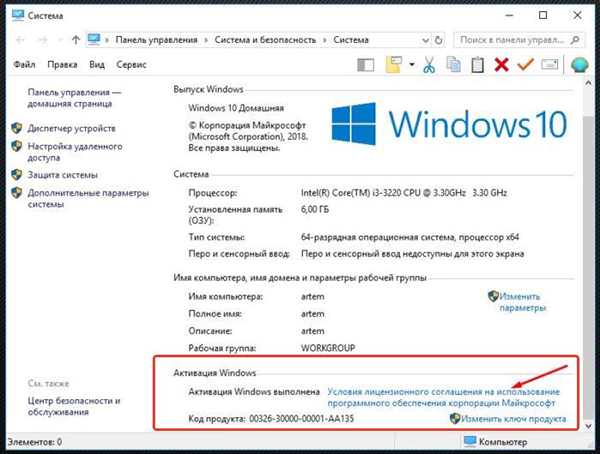Open Дополнительные параметры системы
600x454 pixels.
[88, 198]
